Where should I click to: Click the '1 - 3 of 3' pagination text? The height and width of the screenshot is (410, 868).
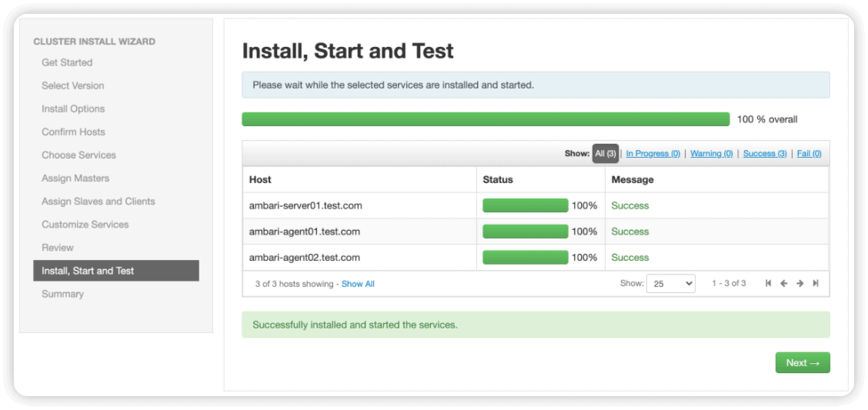[x=729, y=283]
